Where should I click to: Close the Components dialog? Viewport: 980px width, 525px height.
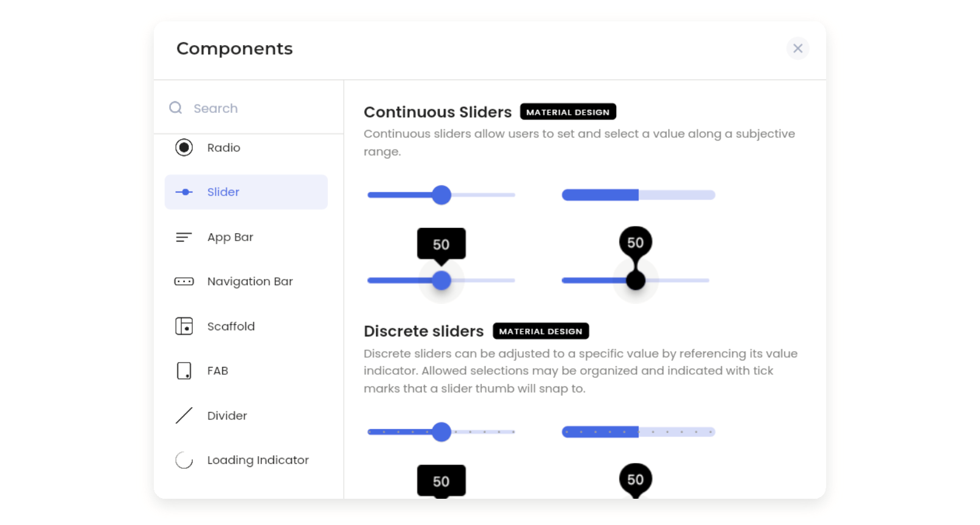pyautogui.click(x=797, y=48)
